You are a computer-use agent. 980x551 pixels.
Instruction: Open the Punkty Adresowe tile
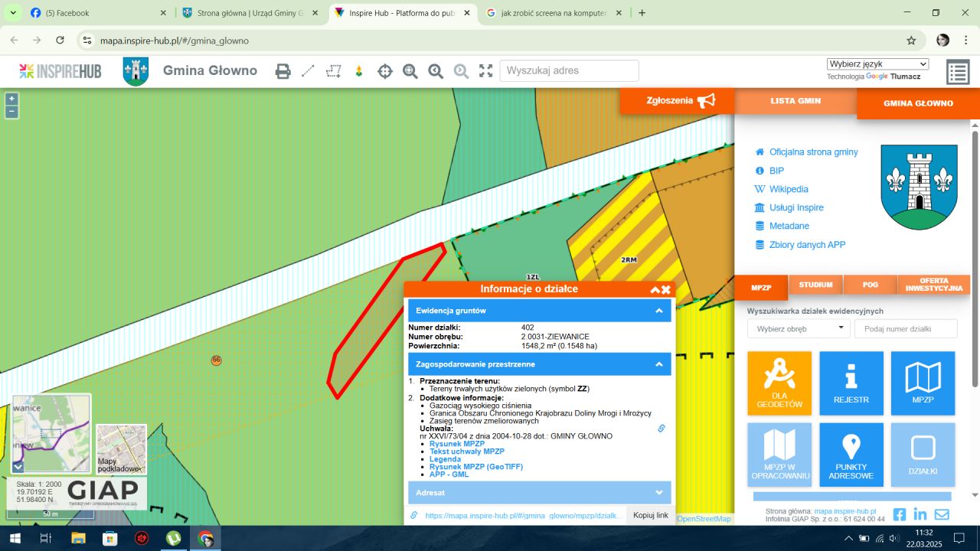(851, 455)
